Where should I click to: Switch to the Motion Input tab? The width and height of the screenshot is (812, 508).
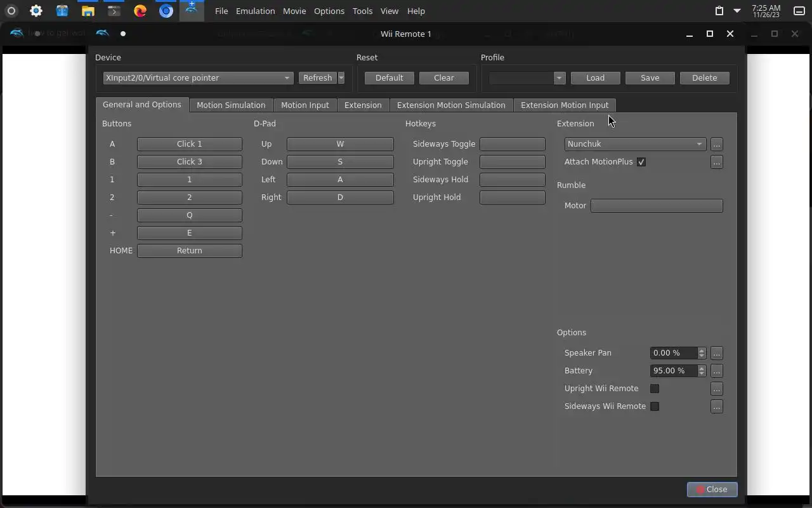click(305, 105)
